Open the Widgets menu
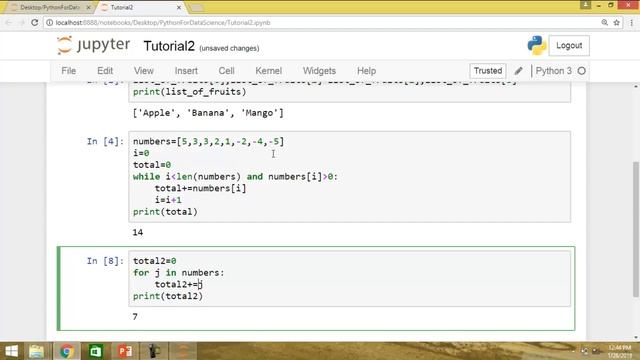 click(319, 71)
